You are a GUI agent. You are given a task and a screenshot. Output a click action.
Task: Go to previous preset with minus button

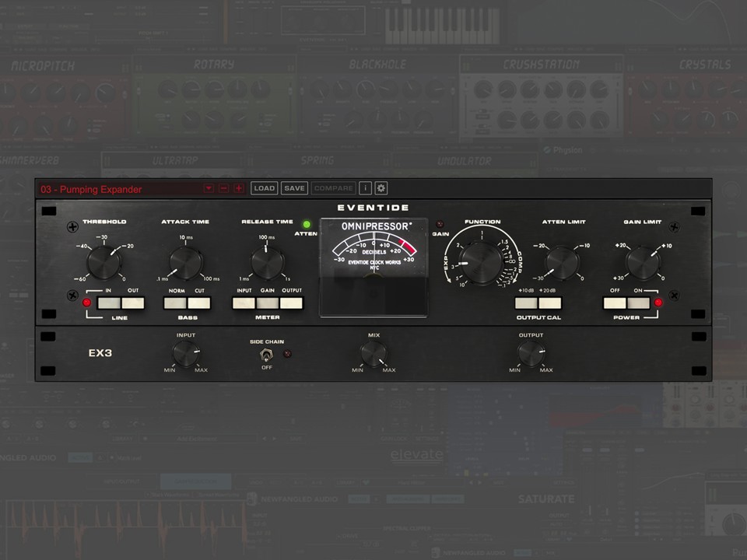(223, 188)
